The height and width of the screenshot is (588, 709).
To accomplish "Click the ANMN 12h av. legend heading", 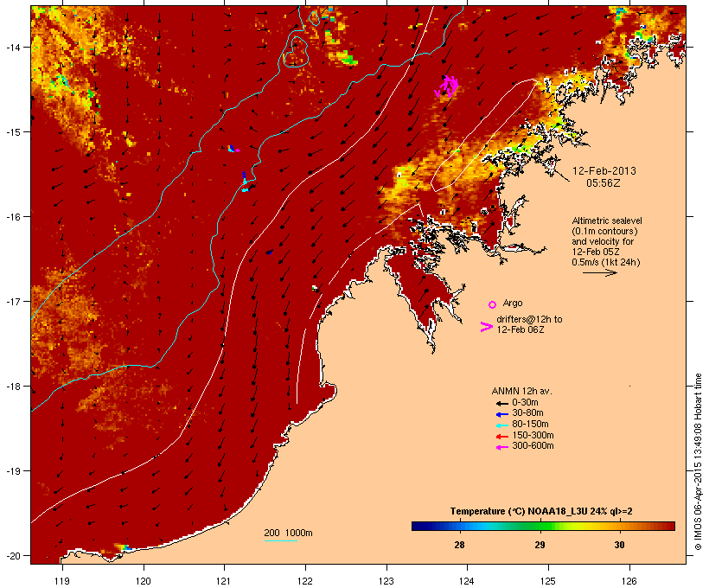I will pyautogui.click(x=521, y=391).
